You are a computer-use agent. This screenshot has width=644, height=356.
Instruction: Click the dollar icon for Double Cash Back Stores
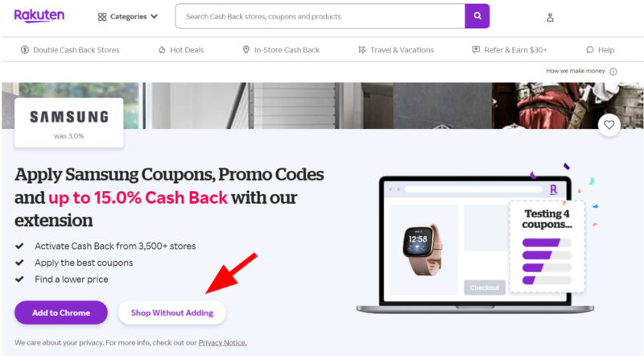click(x=25, y=50)
